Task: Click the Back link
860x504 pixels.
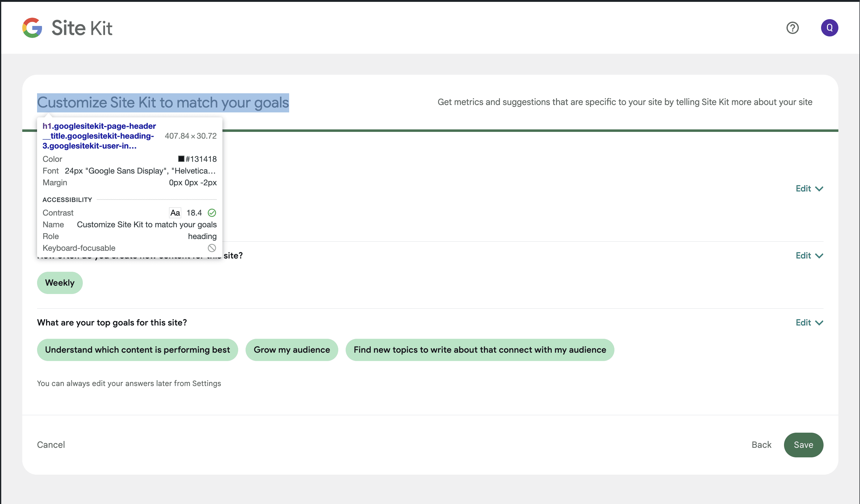Action: click(x=761, y=445)
